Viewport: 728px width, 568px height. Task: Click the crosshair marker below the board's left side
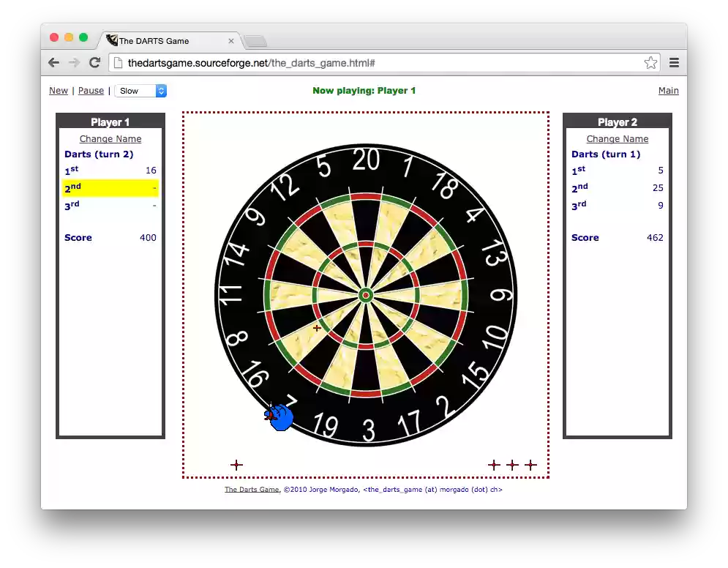tap(236, 464)
